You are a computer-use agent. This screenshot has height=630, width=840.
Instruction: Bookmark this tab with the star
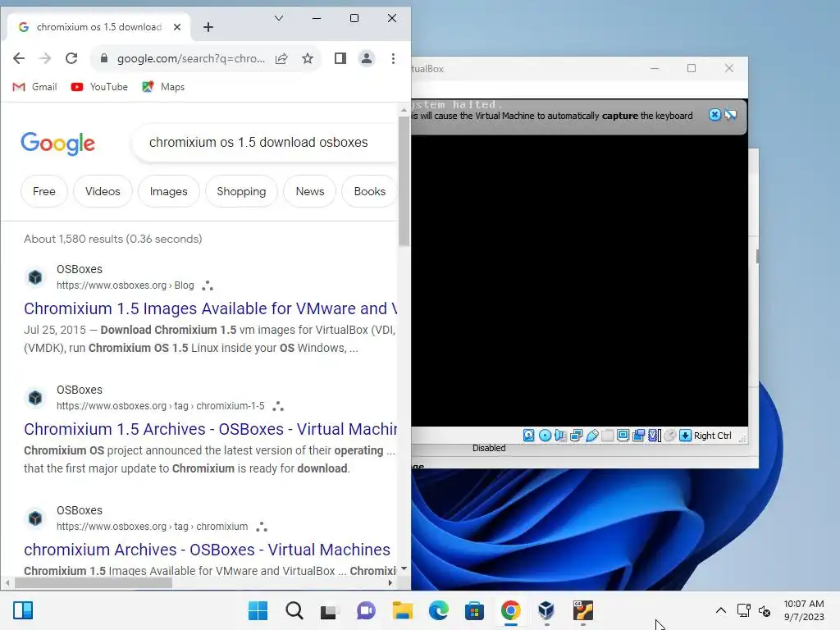click(308, 58)
